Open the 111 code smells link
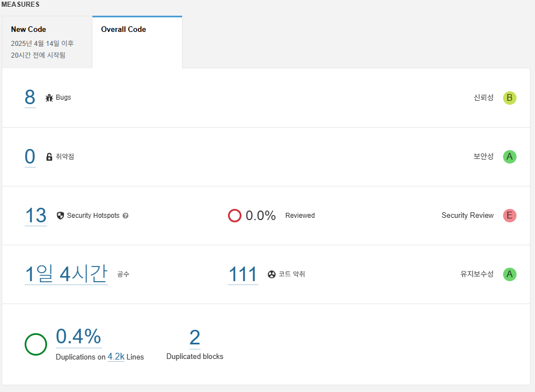The width and height of the screenshot is (535, 392). pyautogui.click(x=243, y=274)
